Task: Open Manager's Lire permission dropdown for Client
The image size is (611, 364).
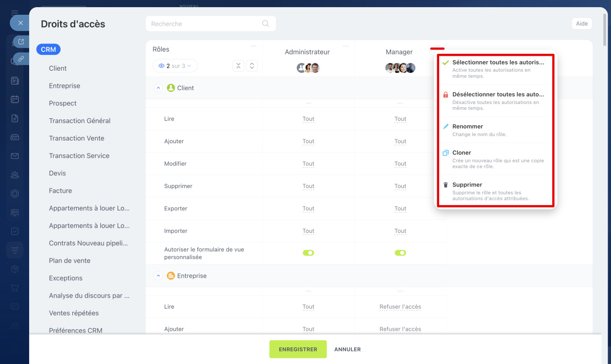Action: [400, 119]
